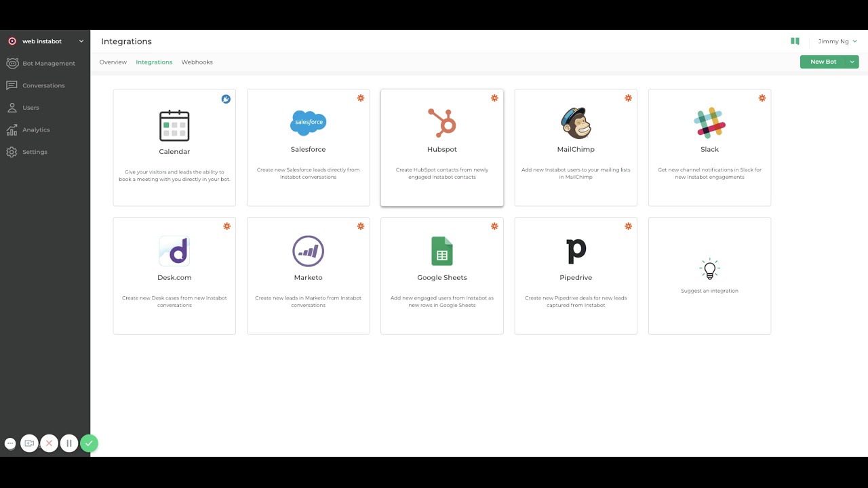This screenshot has width=868, height=488.
Task: Click the Marketo logo
Action: pyautogui.click(x=308, y=251)
